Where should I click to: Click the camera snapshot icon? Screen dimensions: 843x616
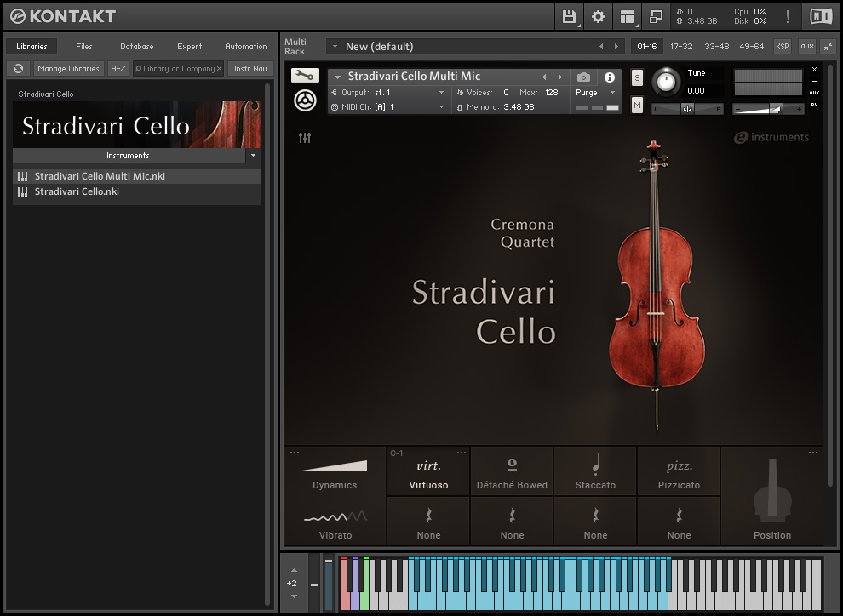[x=583, y=77]
